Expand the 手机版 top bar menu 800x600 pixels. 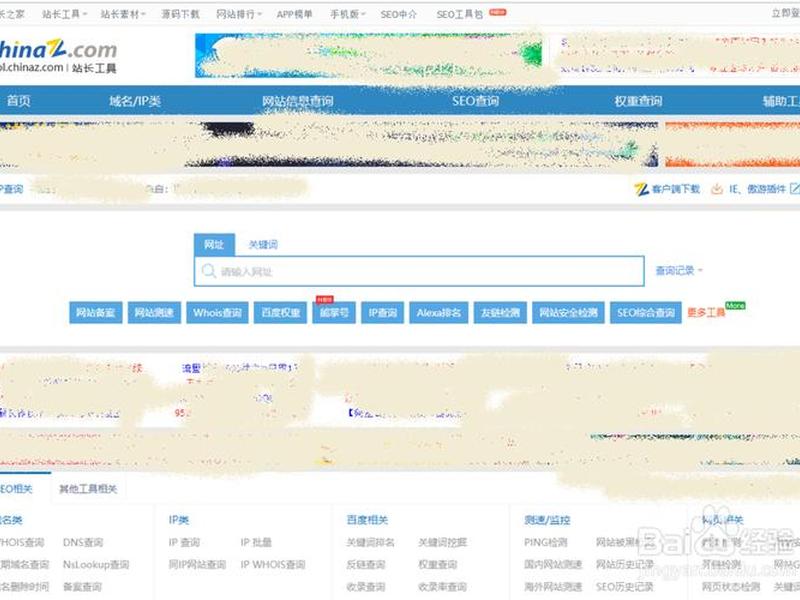tap(347, 14)
